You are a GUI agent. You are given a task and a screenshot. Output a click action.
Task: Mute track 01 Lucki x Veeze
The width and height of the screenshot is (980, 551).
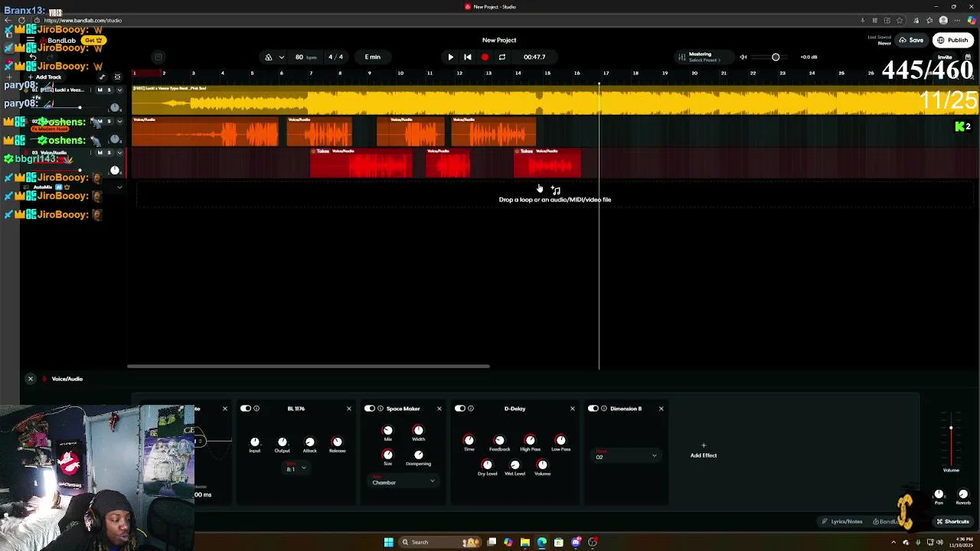click(x=100, y=90)
